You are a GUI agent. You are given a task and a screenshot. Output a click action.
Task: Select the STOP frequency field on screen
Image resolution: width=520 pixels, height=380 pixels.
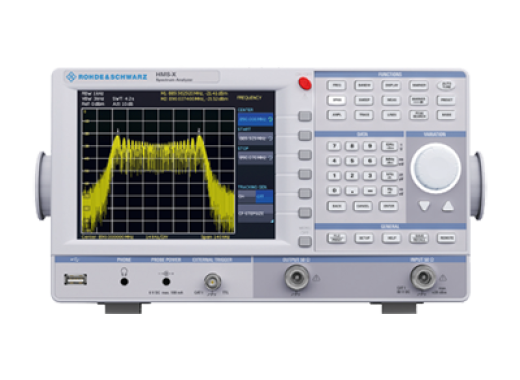[255, 157]
